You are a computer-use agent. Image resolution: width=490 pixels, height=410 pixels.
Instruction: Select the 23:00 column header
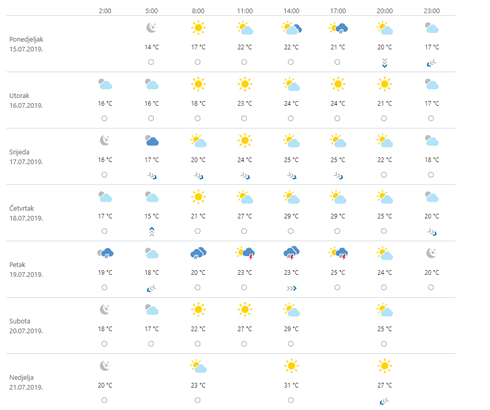pyautogui.click(x=432, y=11)
